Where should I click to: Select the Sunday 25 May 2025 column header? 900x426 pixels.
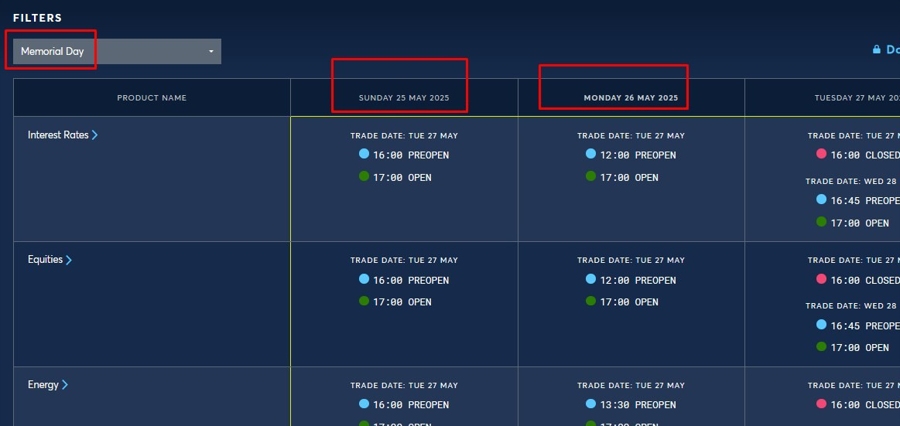coord(404,98)
